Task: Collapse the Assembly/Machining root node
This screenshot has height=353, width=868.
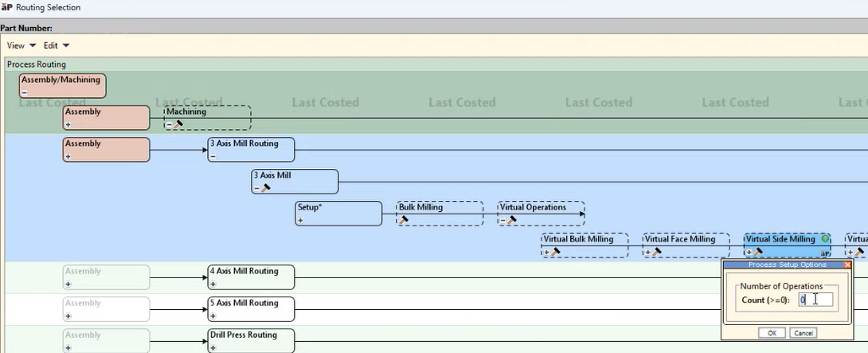Action: 25,92
